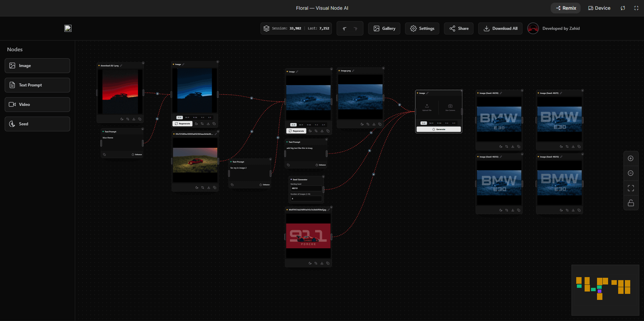The image size is (644, 321).
Task: Click the Developed by Zahid avatar
Action: (x=533, y=28)
